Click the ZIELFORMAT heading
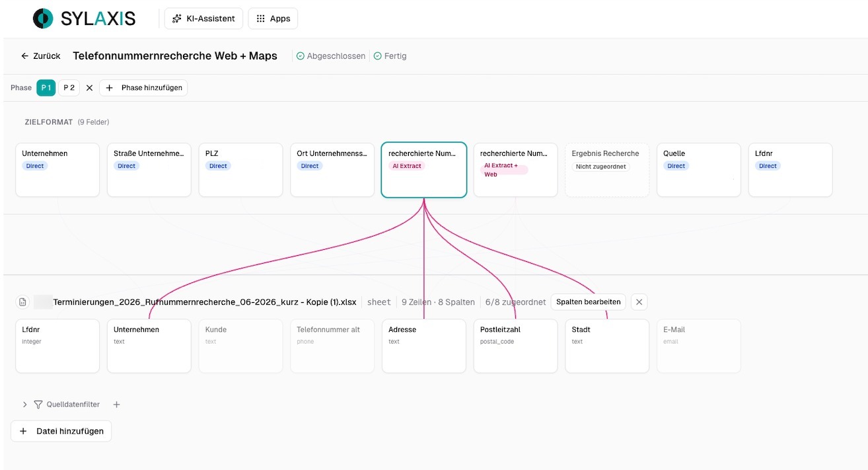 49,122
